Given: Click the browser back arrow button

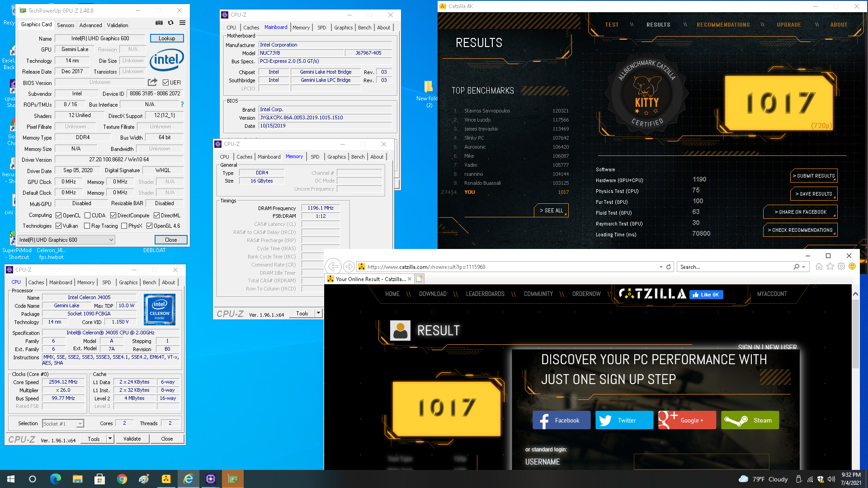Looking at the screenshot, I should [x=333, y=267].
